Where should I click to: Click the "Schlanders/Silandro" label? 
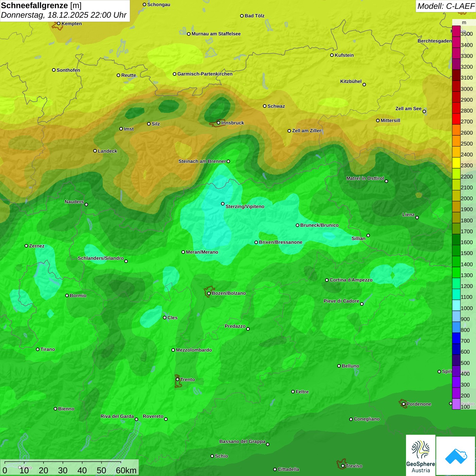pyautogui.click(x=101, y=258)
